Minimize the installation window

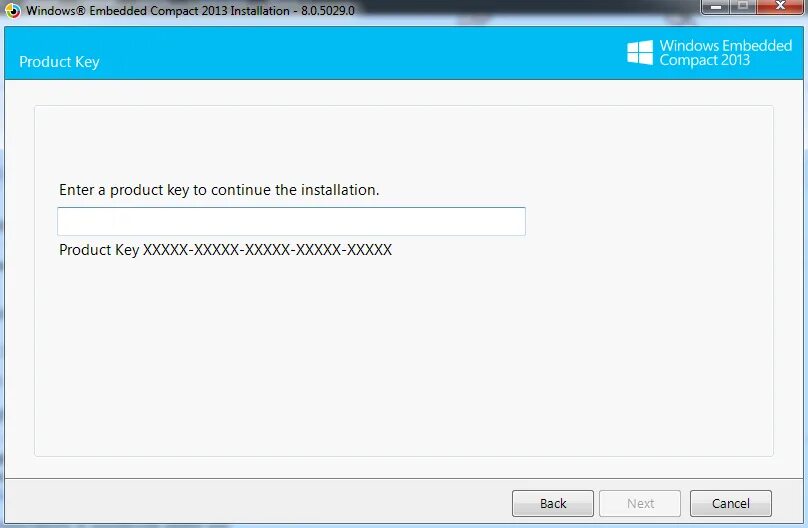[715, 6]
